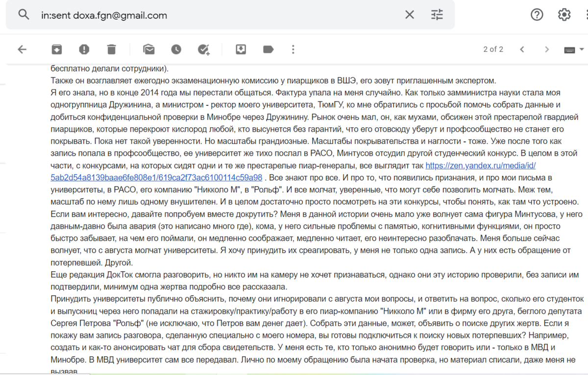This screenshot has height=375, width=588.
Task: Snooze this conversation
Action: pos(176,49)
